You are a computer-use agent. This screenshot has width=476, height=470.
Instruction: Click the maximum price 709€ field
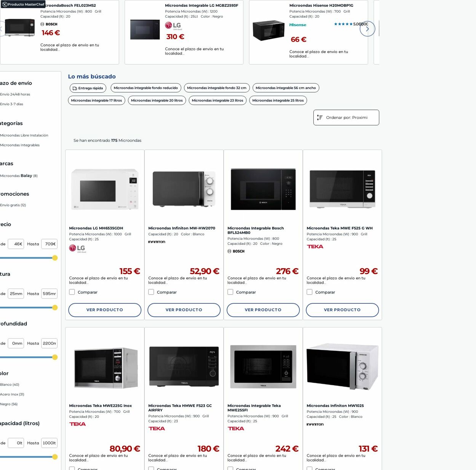pos(50,244)
